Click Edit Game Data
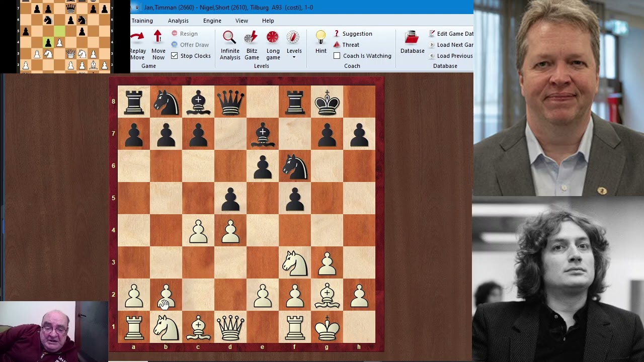The image size is (644, 362). [x=451, y=34]
